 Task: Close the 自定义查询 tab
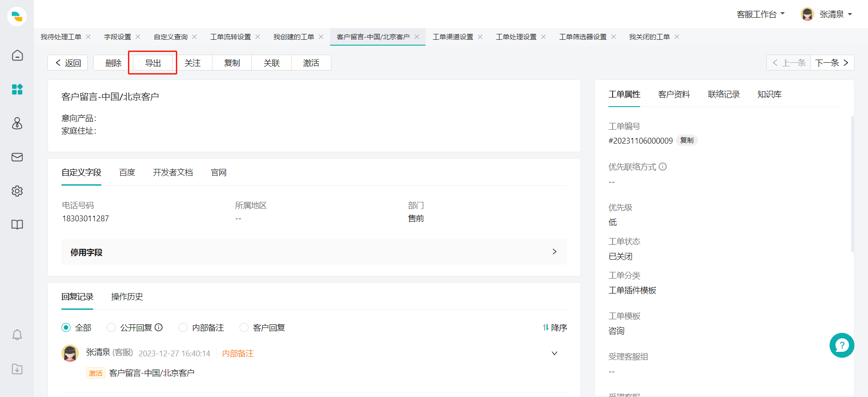tap(194, 37)
